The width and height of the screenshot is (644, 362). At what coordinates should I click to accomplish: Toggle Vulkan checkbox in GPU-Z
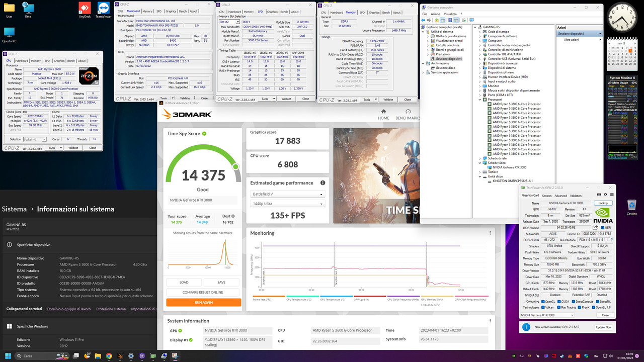pyautogui.click(x=543, y=307)
